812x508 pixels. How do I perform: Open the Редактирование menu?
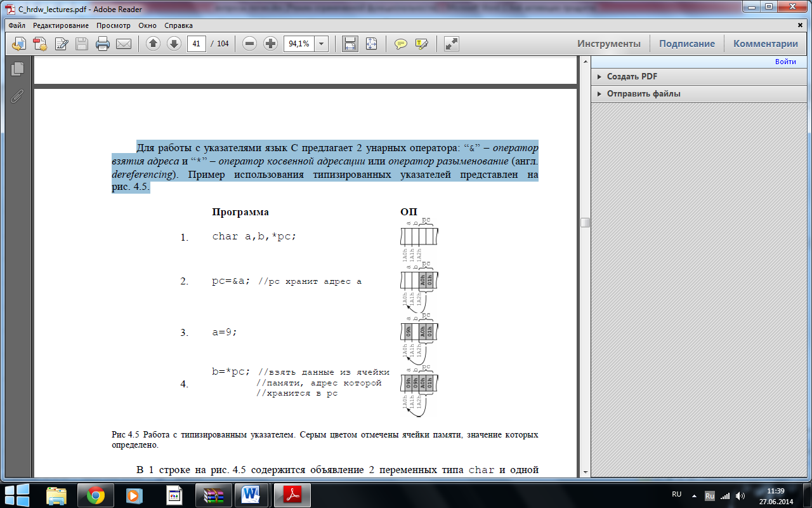(x=61, y=25)
